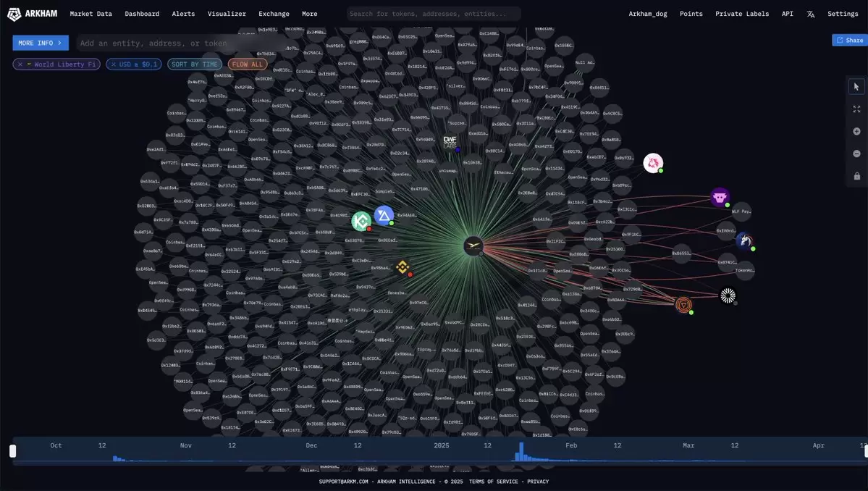The image size is (868, 491).
Task: Expand the MORE INFO panel
Action: 41,43
